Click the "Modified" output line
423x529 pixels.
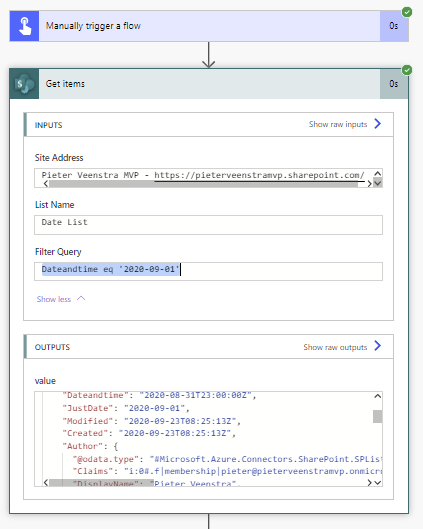151,421
